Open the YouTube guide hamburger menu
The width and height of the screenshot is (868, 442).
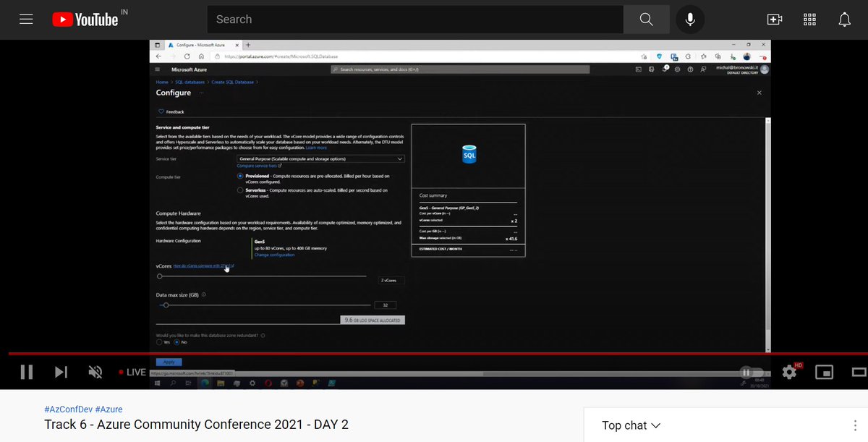(x=27, y=20)
